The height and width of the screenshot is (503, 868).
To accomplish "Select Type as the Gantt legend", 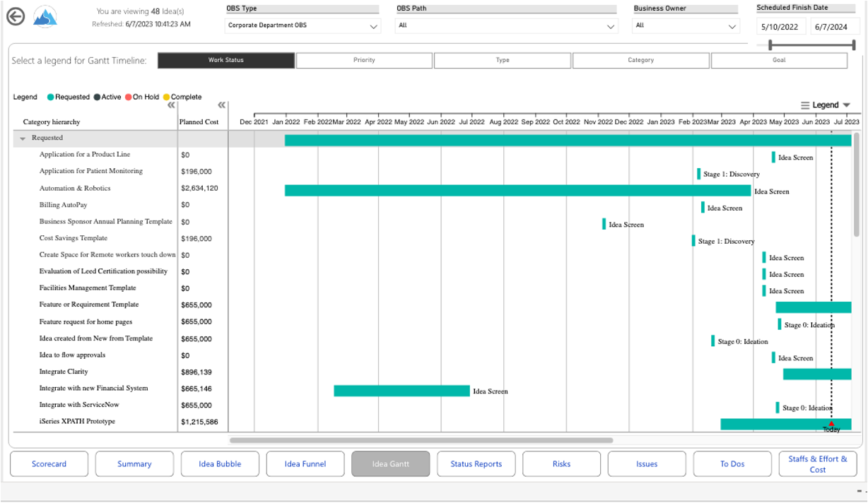I will (503, 61).
